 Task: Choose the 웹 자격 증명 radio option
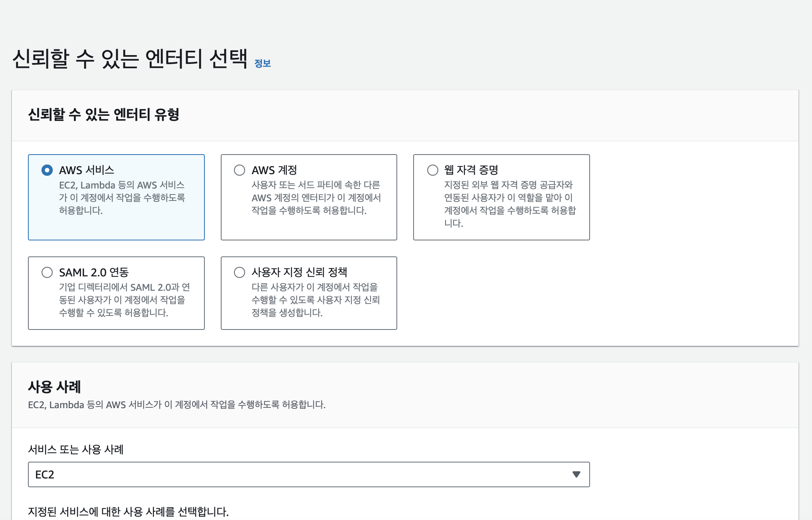[433, 170]
